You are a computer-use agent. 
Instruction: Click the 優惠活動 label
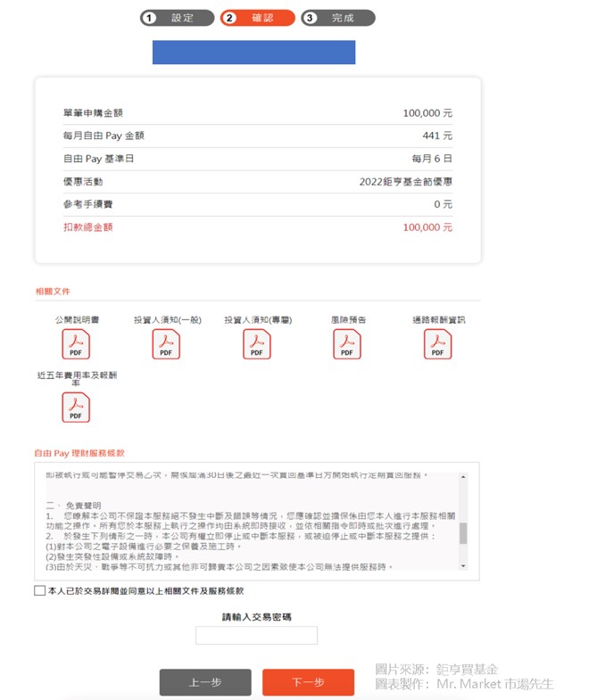[x=83, y=182]
